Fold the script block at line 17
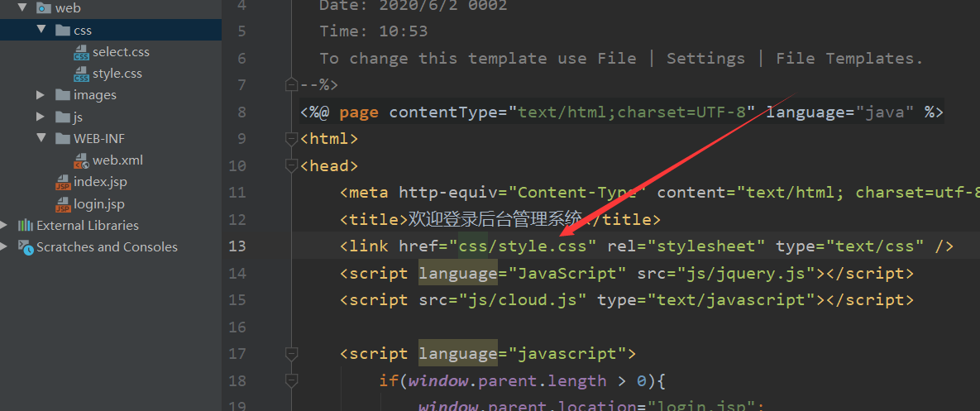The width and height of the screenshot is (980, 411). pos(290,354)
